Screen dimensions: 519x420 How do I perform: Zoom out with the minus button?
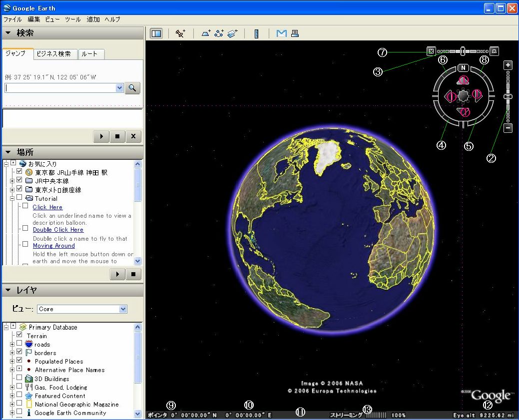[508, 128]
